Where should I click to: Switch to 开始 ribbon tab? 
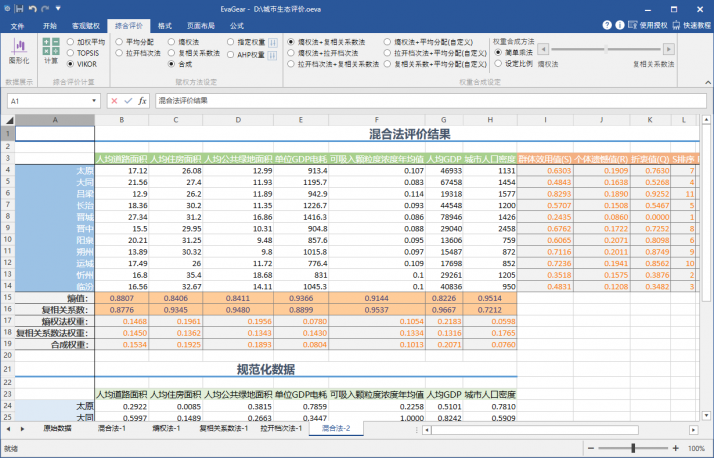click(50, 26)
